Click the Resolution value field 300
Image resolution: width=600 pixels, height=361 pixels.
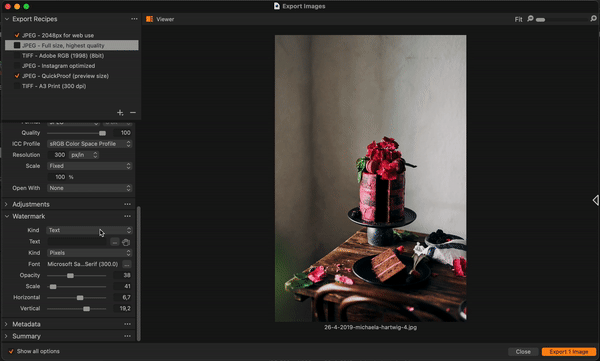57,155
